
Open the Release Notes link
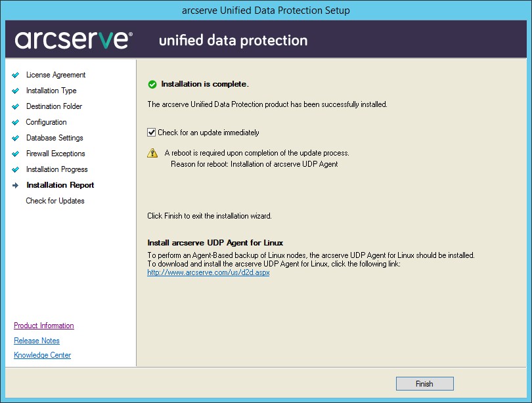[x=37, y=340]
